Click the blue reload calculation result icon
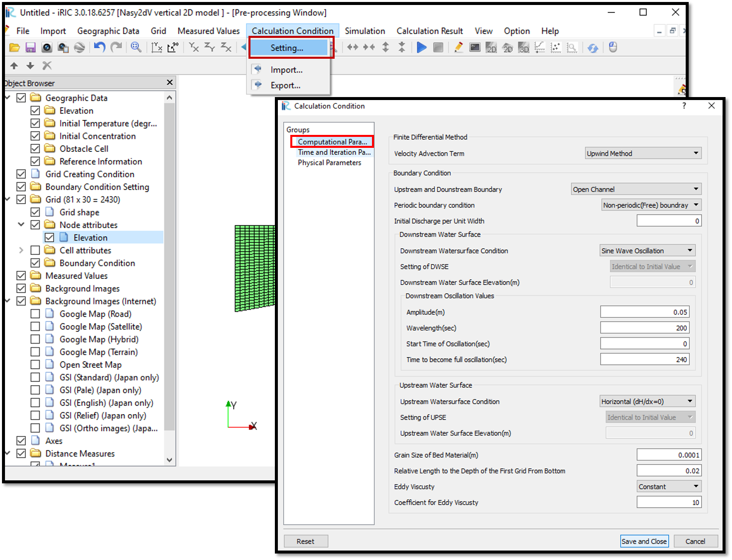The height and width of the screenshot is (560, 732). point(593,48)
